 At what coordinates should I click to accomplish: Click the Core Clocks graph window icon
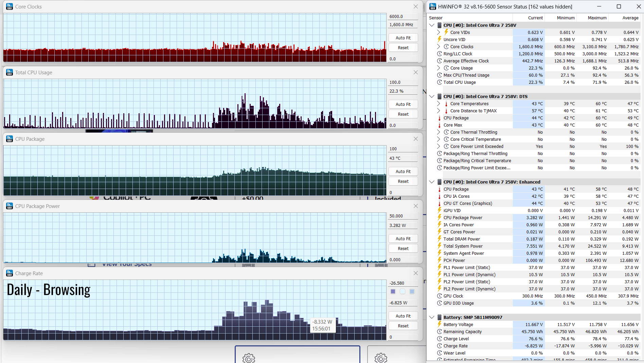point(10,6)
